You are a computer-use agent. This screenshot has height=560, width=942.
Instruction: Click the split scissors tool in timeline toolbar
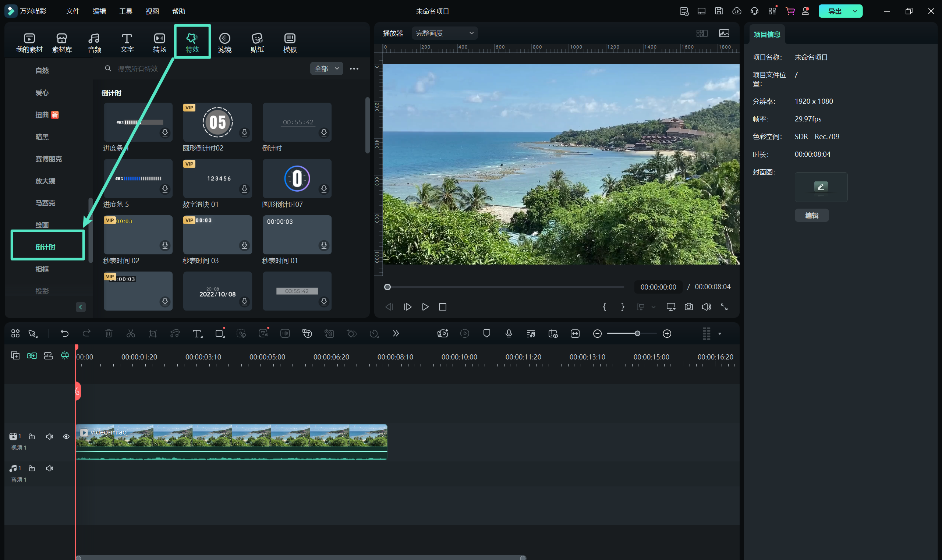[x=131, y=334]
